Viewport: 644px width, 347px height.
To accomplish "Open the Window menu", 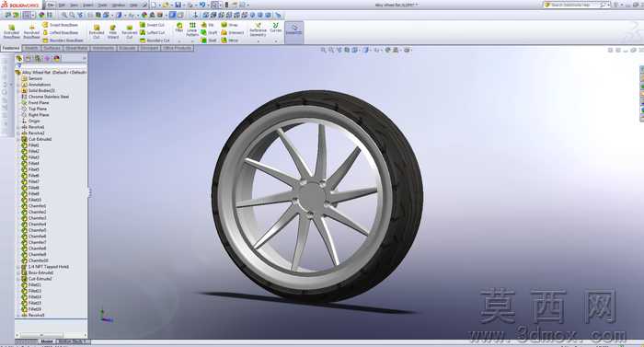I will pos(119,6).
